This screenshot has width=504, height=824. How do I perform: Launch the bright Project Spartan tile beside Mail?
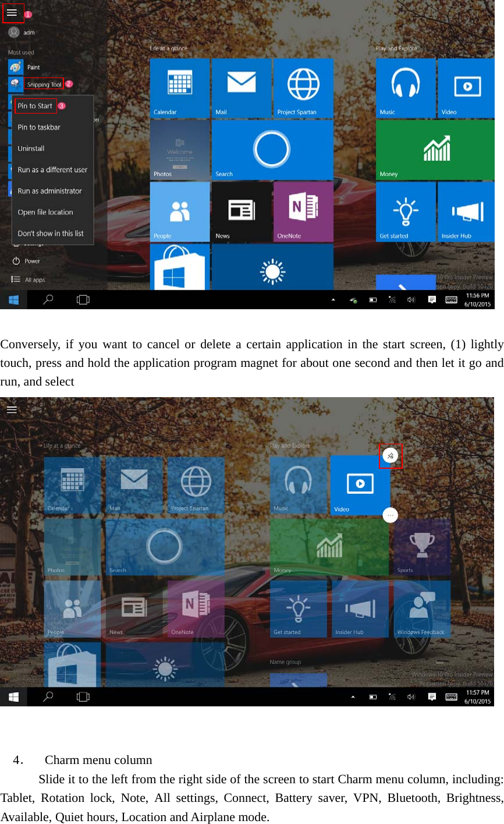303,88
